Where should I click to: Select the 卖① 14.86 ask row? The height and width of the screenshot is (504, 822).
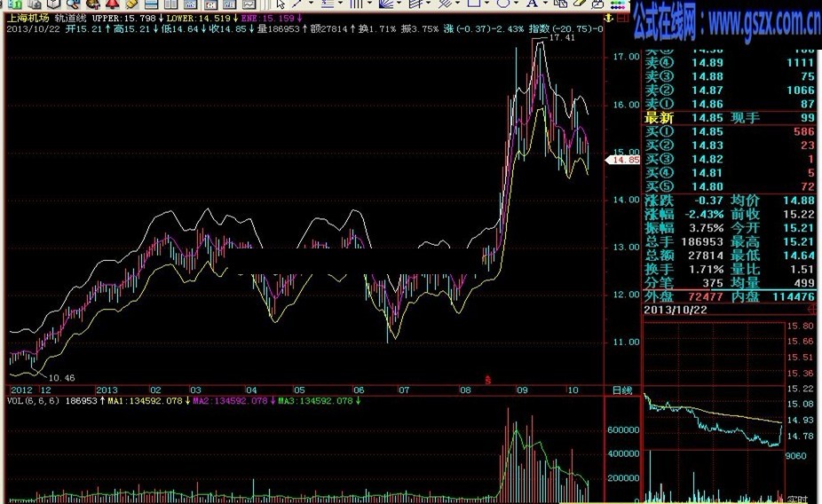(729, 104)
